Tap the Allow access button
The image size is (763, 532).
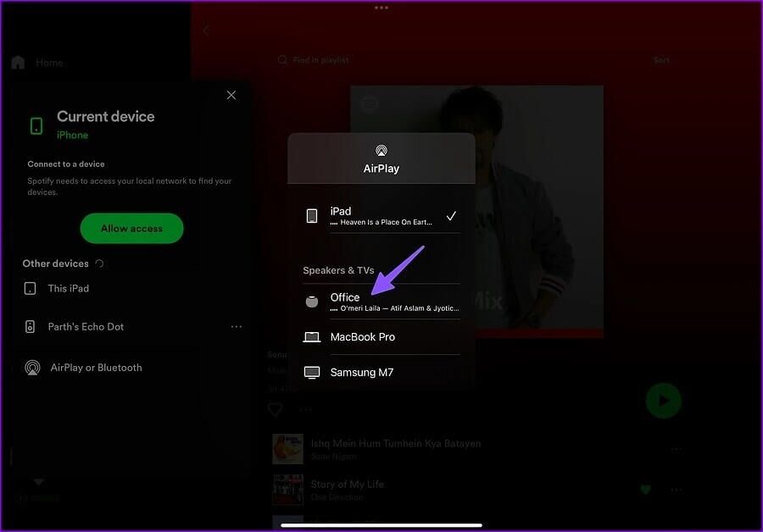(132, 228)
